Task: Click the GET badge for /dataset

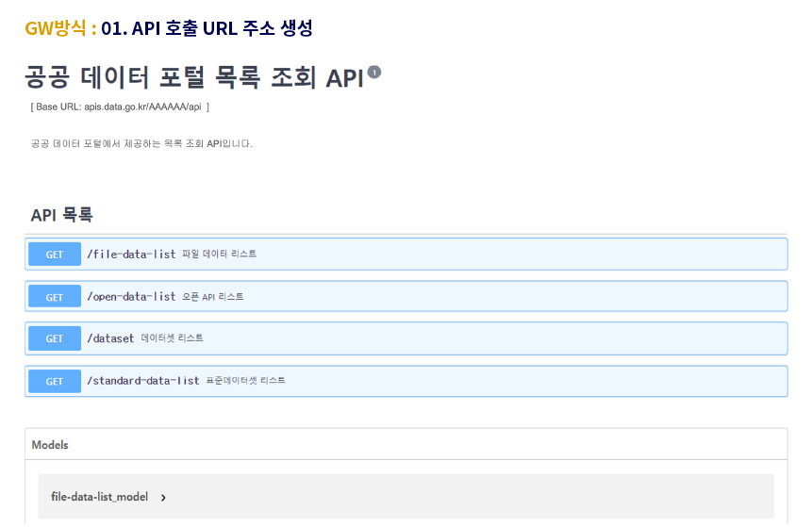Action: pos(55,338)
